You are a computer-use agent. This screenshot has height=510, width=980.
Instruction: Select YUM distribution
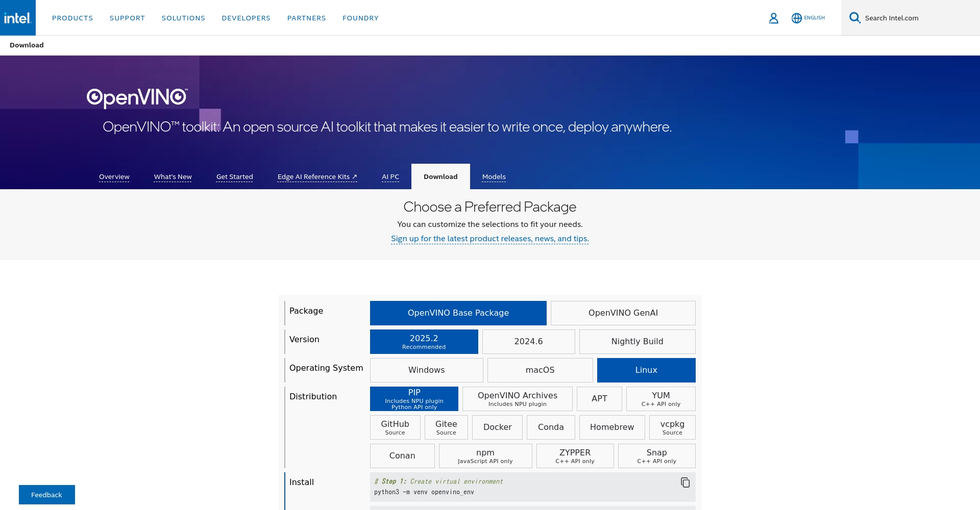pyautogui.click(x=661, y=399)
